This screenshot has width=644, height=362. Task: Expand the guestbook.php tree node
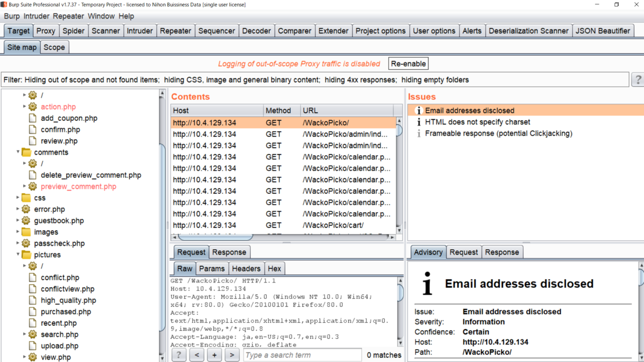(x=18, y=220)
